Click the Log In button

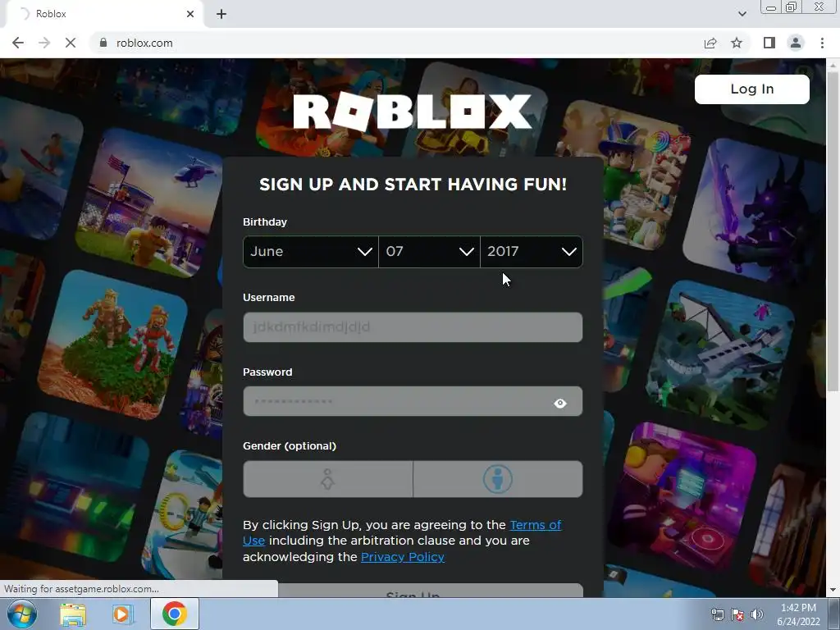[751, 89]
